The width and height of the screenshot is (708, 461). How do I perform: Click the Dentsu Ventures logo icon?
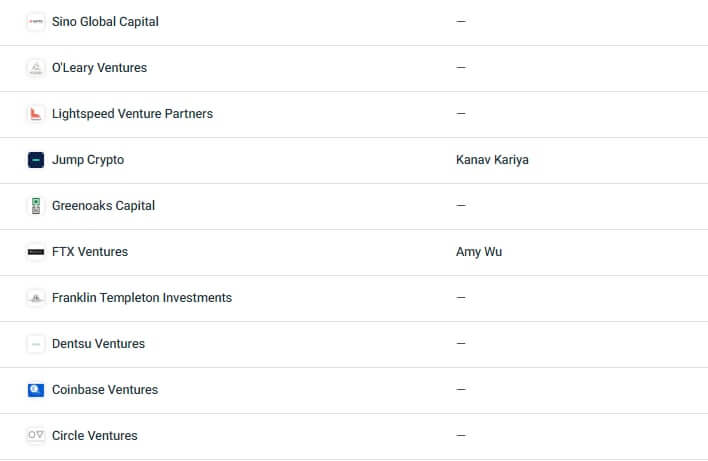pyautogui.click(x=36, y=344)
